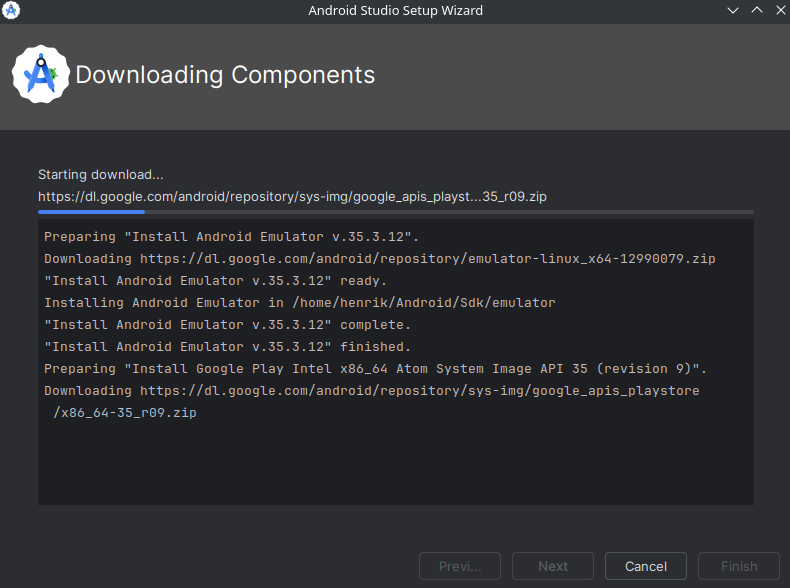Click "Installing Android Emulator in /home/henrik" line
Screen dimensions: 790x588
300,303
